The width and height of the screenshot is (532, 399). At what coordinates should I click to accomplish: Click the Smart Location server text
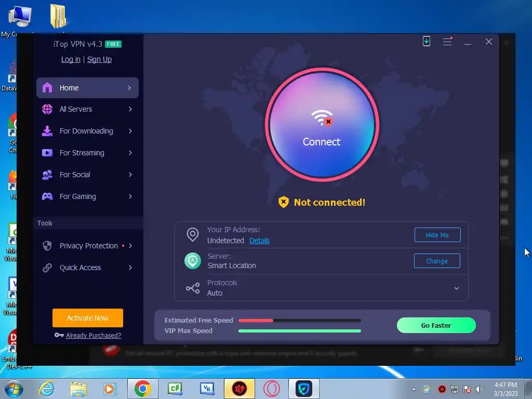pyautogui.click(x=232, y=265)
